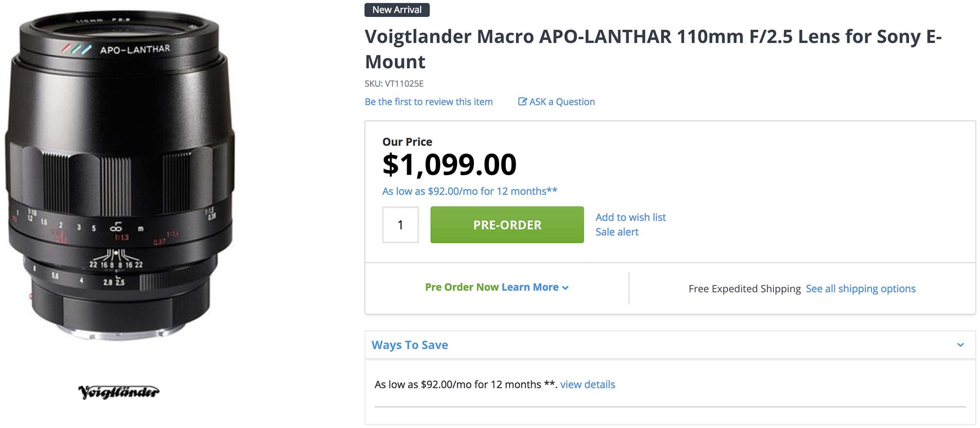Click the Sale alert link
Screen dimensions: 980x428
click(x=617, y=232)
